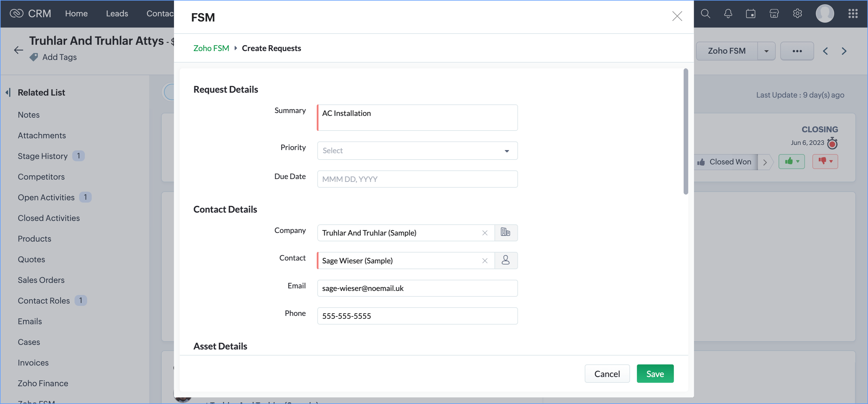Clear the Company field with X icon

coord(484,233)
